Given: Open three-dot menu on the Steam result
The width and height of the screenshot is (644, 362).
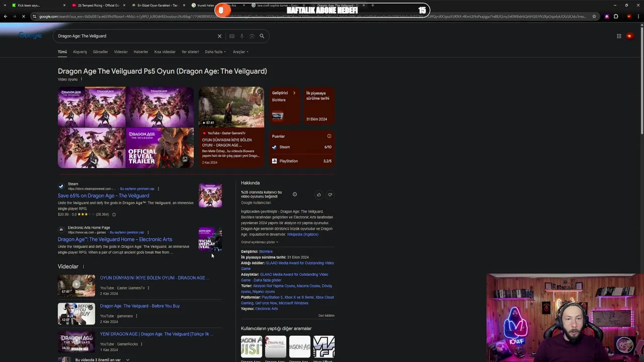Looking at the screenshot, I should [x=158, y=189].
